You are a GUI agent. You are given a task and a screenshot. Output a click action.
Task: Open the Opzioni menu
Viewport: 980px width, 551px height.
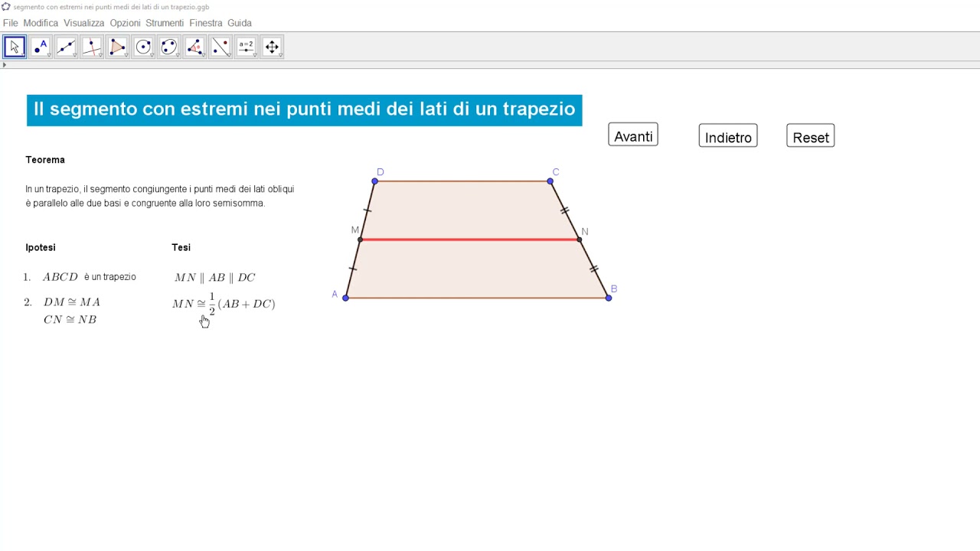(x=125, y=23)
